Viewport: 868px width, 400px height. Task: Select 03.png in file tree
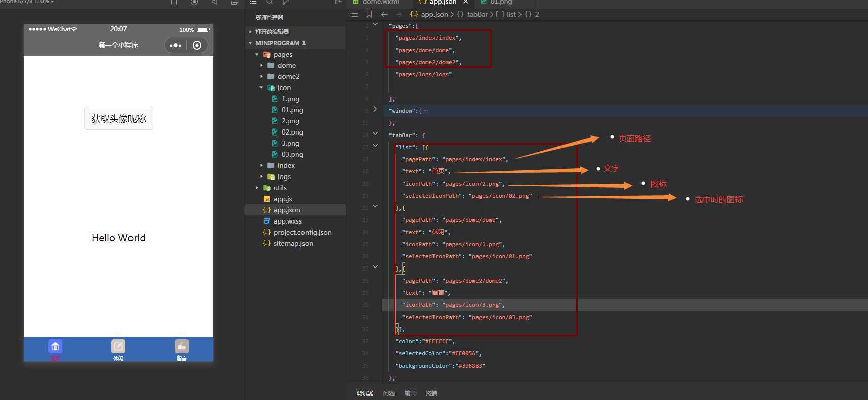click(295, 154)
